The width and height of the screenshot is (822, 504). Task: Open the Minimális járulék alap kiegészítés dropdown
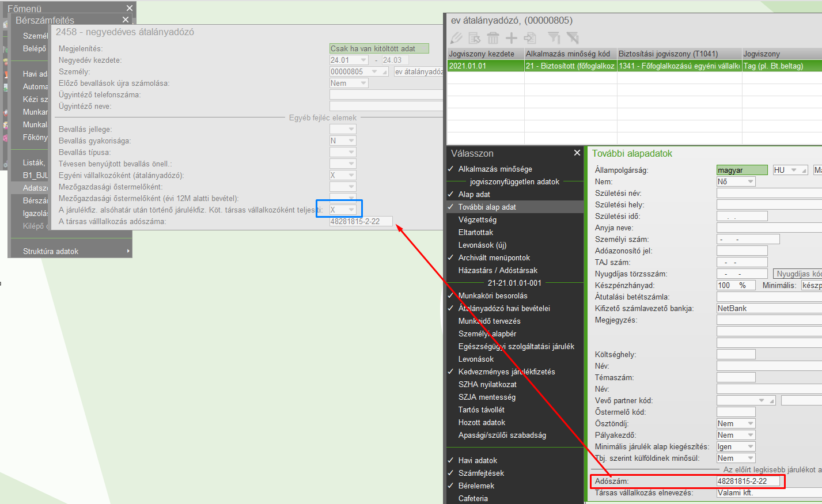(x=751, y=446)
